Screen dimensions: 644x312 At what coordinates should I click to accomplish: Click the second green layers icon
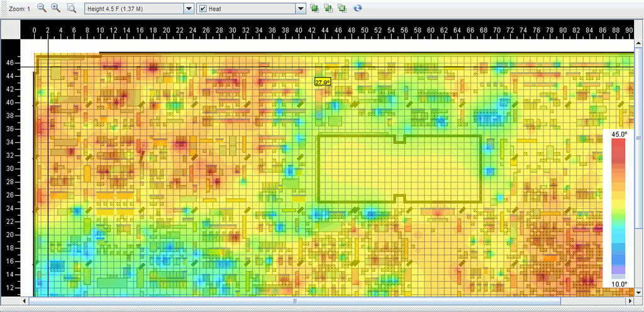click(328, 8)
